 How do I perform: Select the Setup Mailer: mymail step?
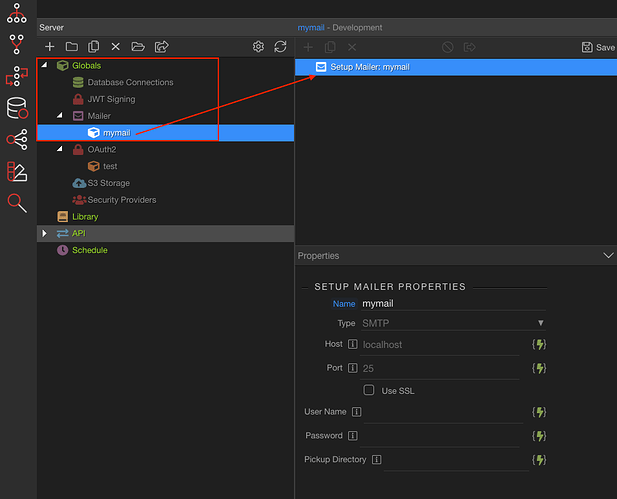369,67
